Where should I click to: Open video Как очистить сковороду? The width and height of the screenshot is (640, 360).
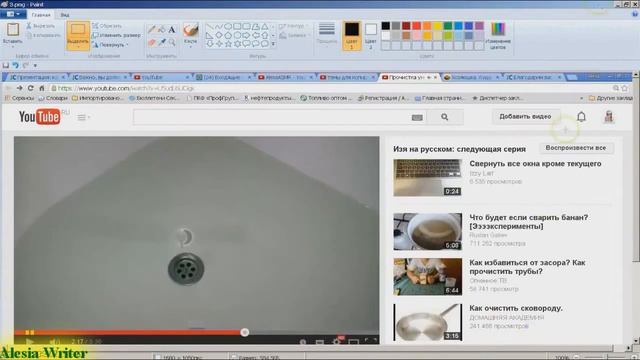coord(516,308)
